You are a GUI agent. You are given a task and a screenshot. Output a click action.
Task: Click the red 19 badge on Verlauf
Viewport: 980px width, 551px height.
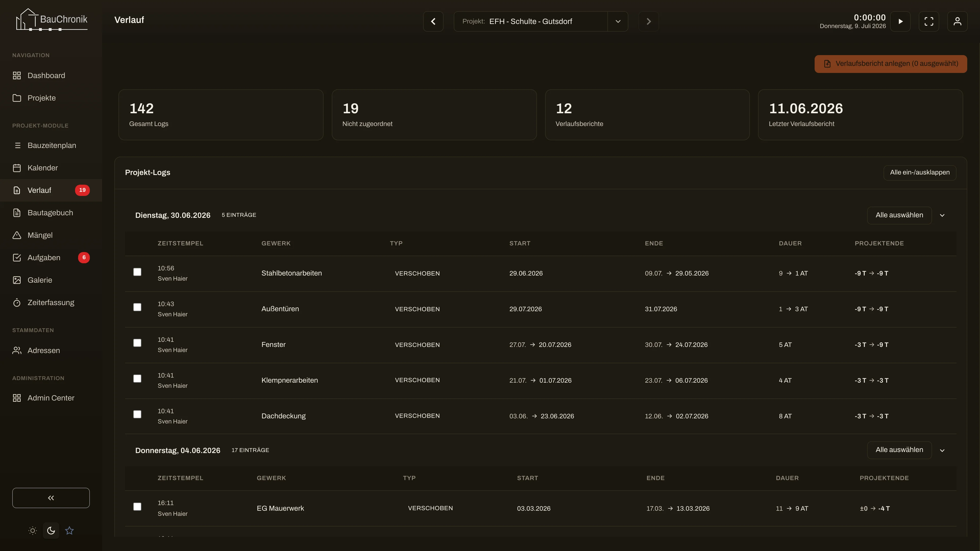[82, 190]
